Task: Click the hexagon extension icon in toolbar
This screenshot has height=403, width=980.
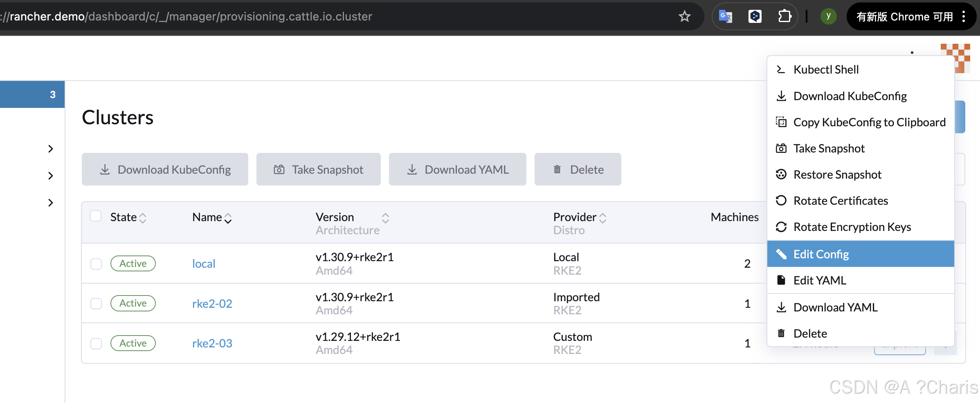Action: pos(755,16)
